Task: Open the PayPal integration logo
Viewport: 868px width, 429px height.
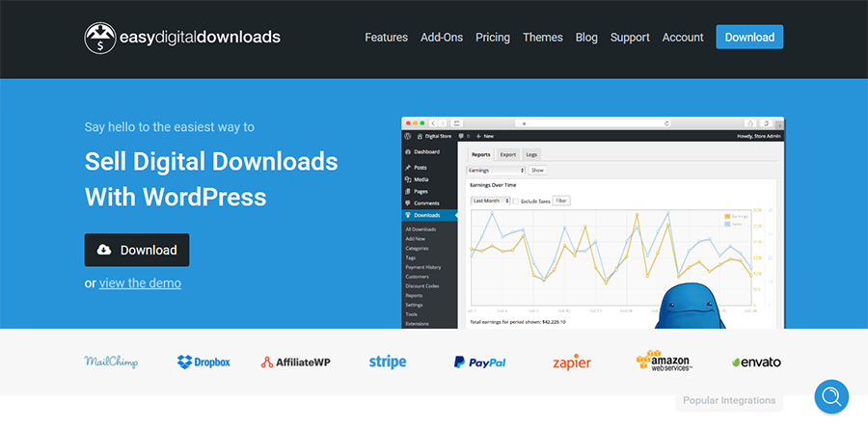Action: point(480,362)
